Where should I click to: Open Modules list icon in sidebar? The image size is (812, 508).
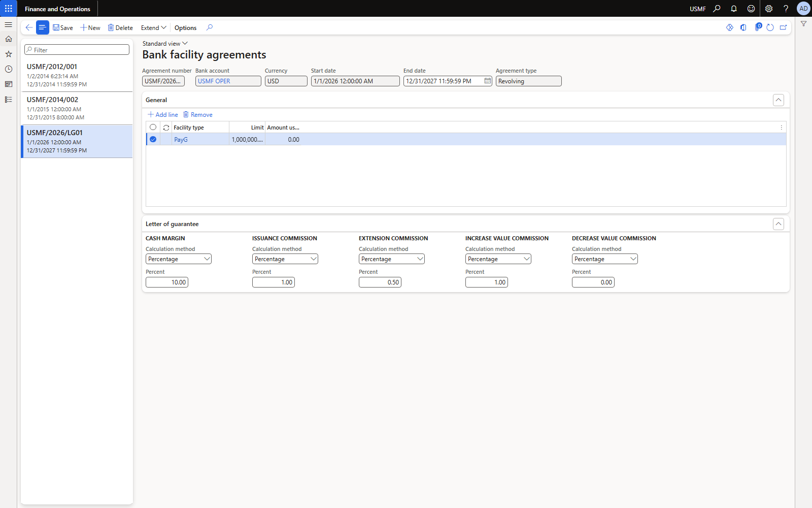click(8, 100)
